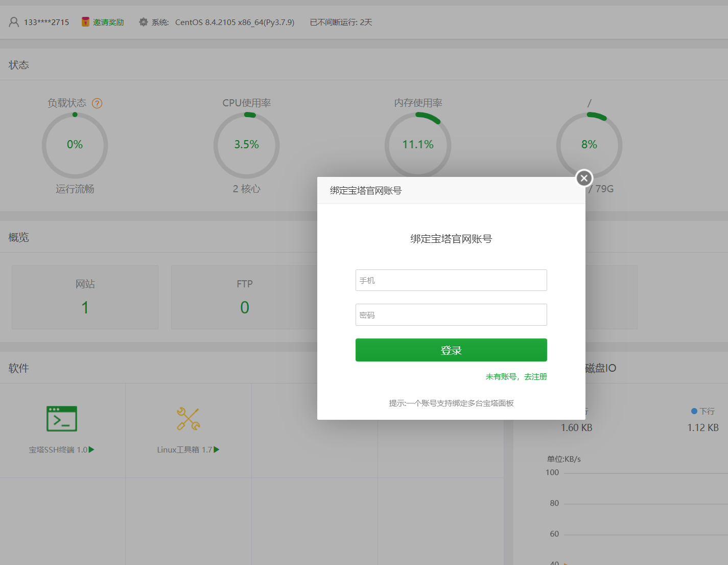
Task: Click the 邀请奖励 gift icon
Action: pos(86,22)
